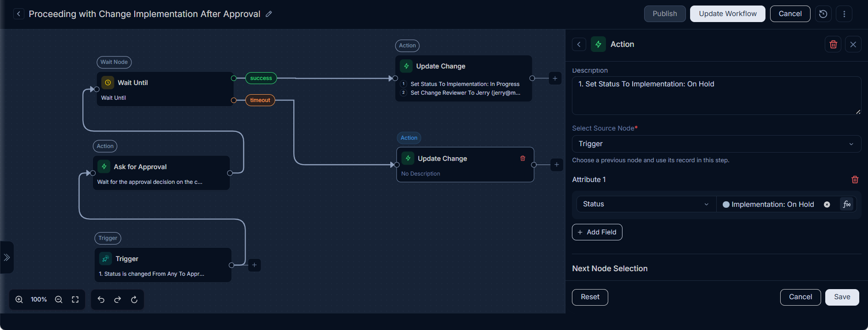This screenshot has height=330, width=868.
Task: Open the three-dot more options menu
Action: (844, 14)
